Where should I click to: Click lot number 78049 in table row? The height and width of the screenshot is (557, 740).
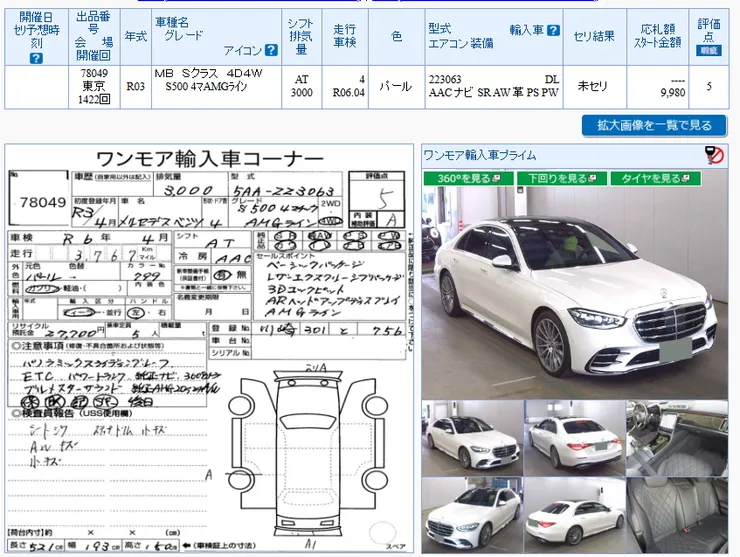click(x=94, y=73)
